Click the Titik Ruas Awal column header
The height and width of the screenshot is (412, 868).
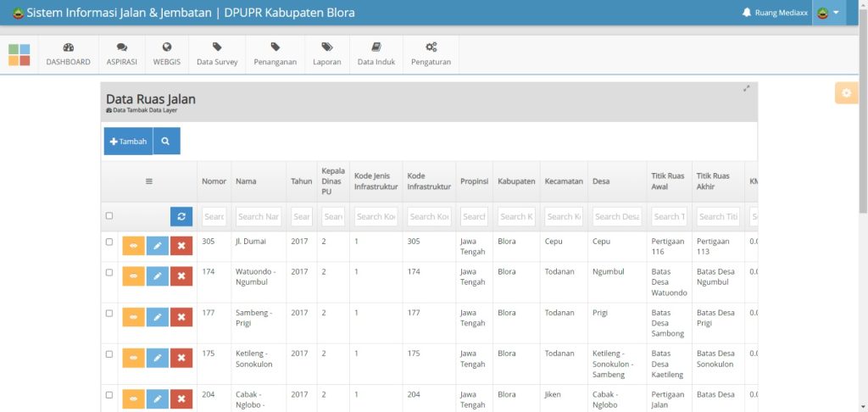tap(669, 181)
